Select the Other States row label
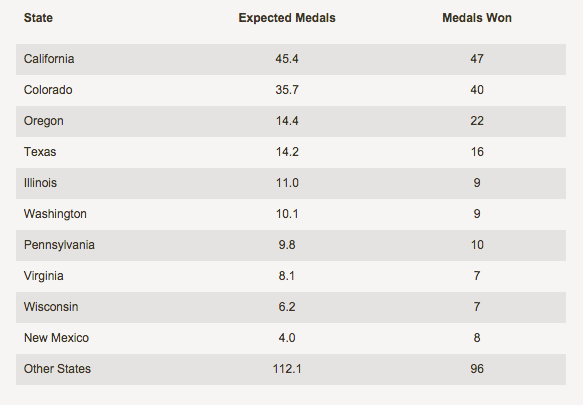 (x=57, y=369)
